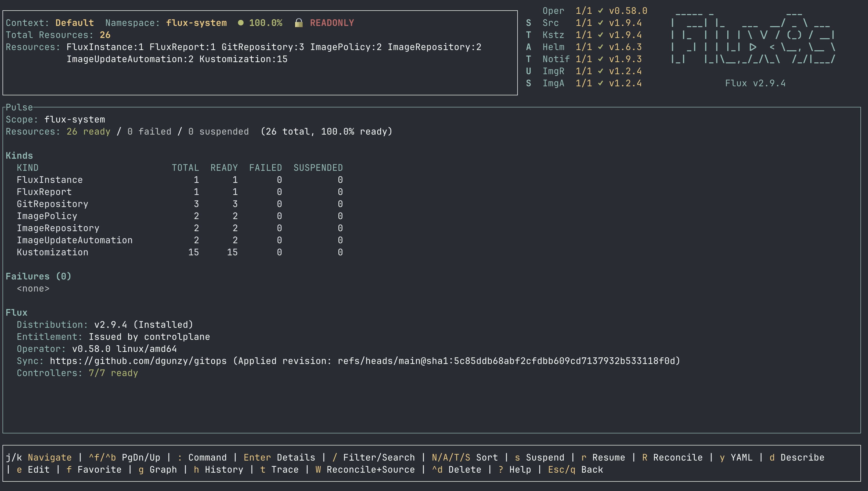Click the '0 failed' resources text
Screen dimensions: 868x491
point(149,132)
